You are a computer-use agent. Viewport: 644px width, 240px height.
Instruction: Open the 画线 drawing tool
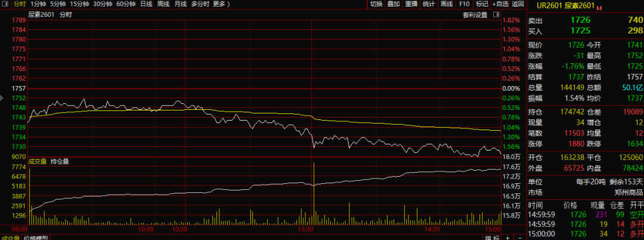tap(445, 4)
